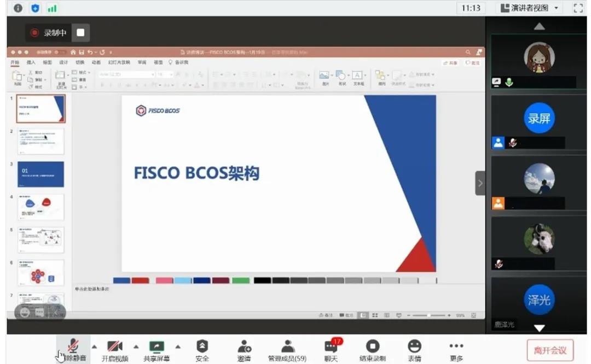Open the Home (开始) ribbon tab
Viewport: 591px width, 364px height.
(15, 62)
